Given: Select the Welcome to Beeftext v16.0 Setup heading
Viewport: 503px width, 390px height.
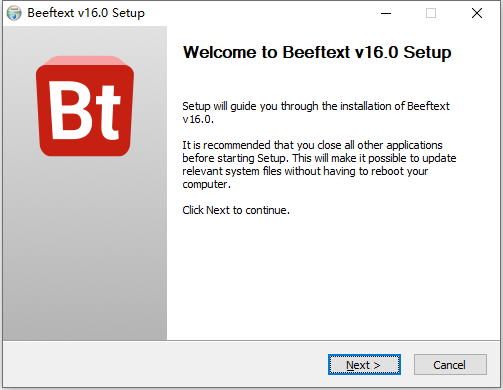Looking at the screenshot, I should pos(317,52).
